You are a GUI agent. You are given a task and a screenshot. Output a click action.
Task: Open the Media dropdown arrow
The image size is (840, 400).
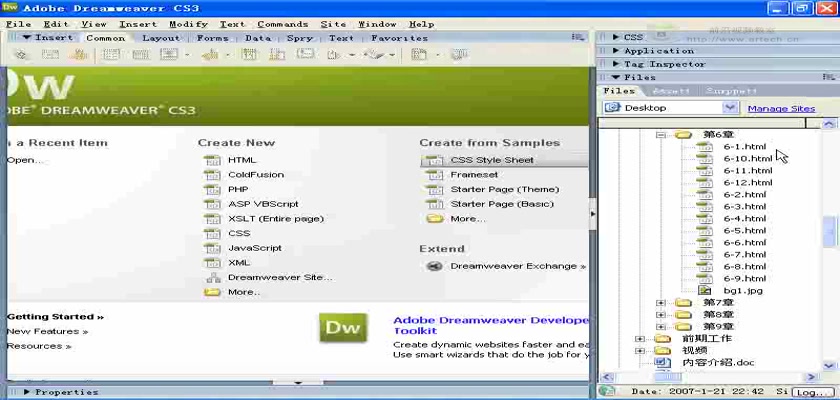(x=227, y=55)
